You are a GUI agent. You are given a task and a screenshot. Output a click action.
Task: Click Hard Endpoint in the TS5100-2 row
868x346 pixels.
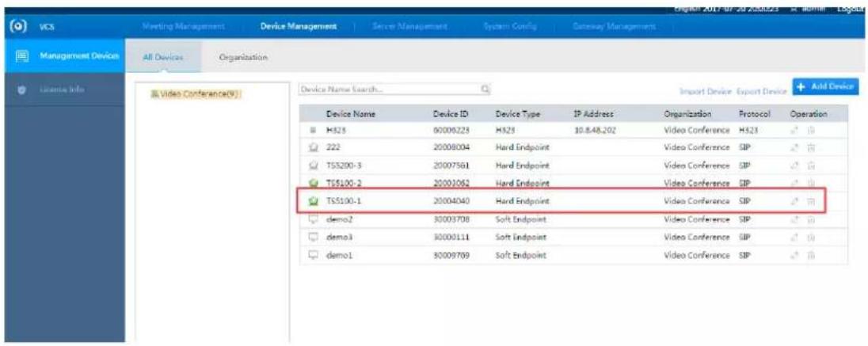(x=523, y=183)
